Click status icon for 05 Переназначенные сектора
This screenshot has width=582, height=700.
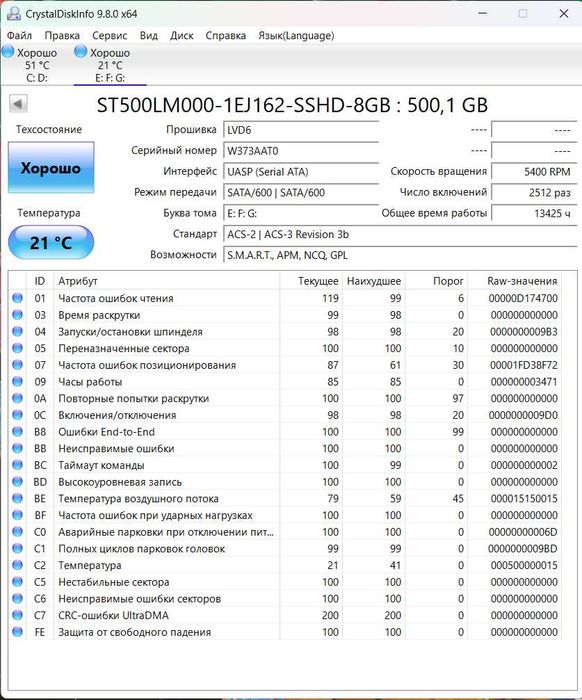17,348
